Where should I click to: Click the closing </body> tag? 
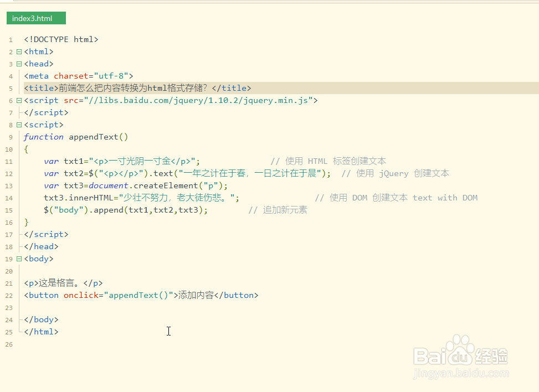pos(41,320)
